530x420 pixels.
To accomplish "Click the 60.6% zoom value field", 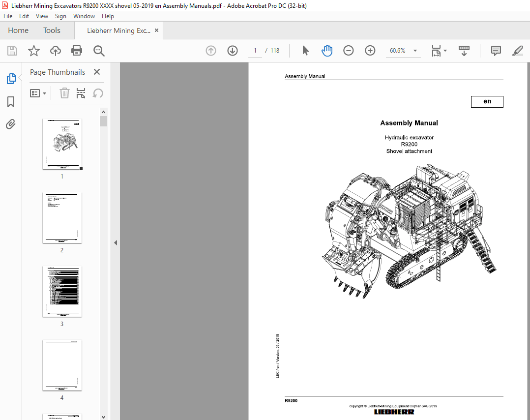I will [x=397, y=51].
